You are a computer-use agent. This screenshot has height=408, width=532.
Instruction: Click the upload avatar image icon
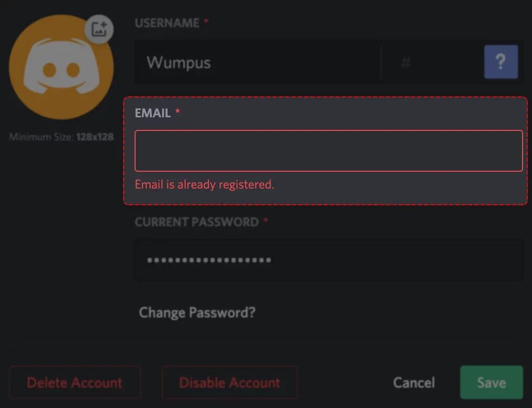click(x=99, y=28)
